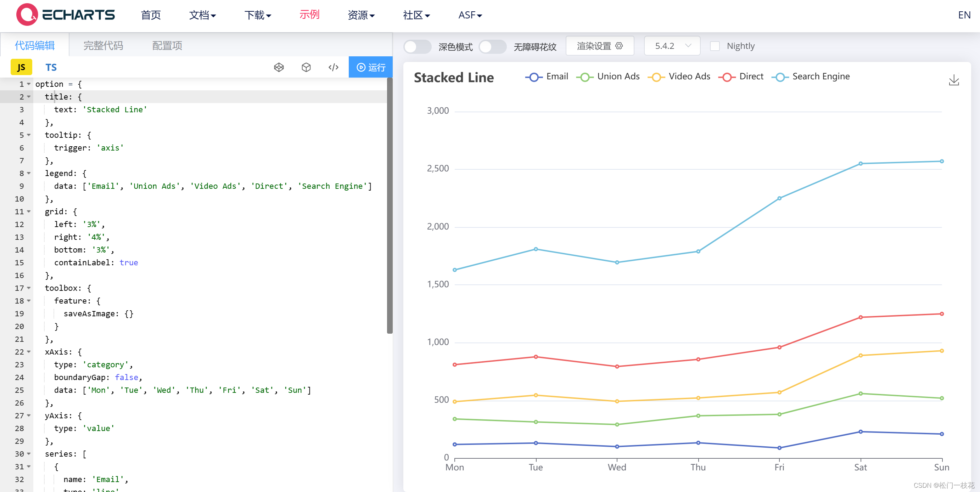Open the 5.4.2 version dropdown
Viewport: 980px width, 492px height.
672,46
